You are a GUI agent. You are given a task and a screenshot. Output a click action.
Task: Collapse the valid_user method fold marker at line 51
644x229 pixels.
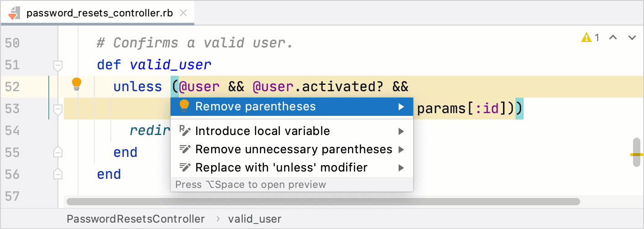[58, 65]
